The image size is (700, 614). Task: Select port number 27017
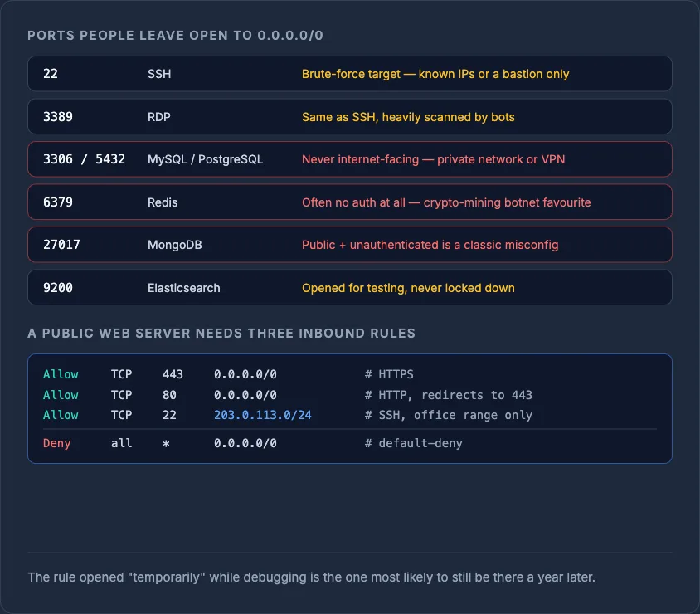61,245
